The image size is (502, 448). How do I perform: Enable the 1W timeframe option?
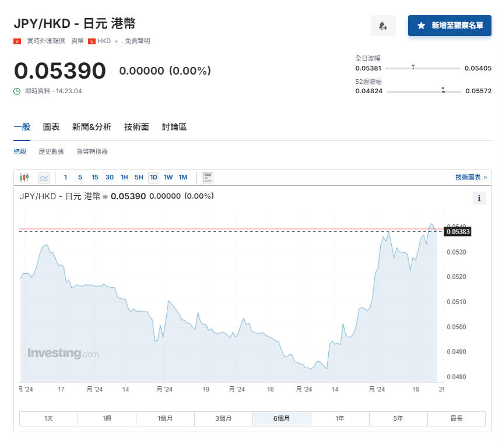coord(168,177)
